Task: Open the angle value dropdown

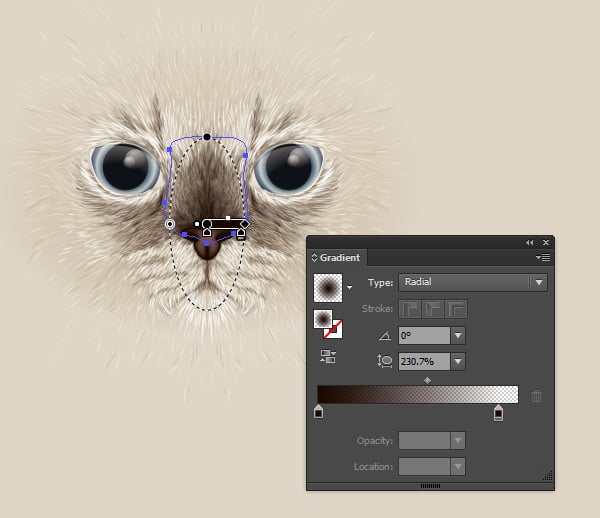Action: (458, 336)
